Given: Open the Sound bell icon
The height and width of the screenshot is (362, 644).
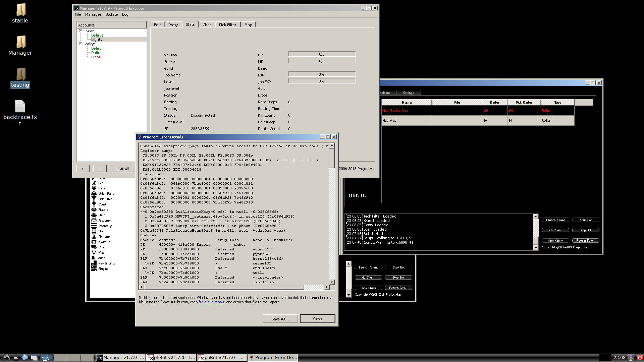Looking at the screenshot, I should 93,258.
